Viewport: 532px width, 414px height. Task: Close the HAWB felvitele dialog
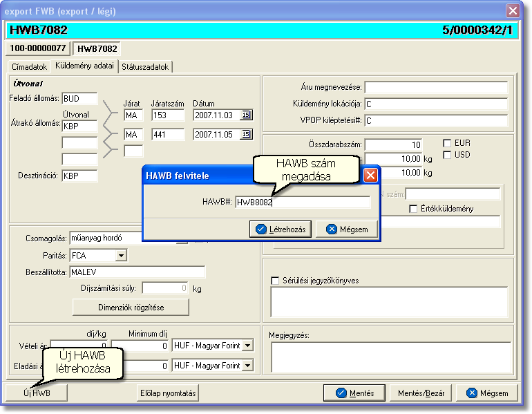point(370,176)
